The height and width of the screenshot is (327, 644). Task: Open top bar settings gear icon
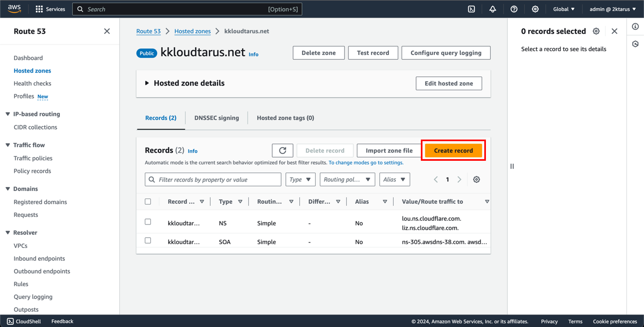coord(535,9)
